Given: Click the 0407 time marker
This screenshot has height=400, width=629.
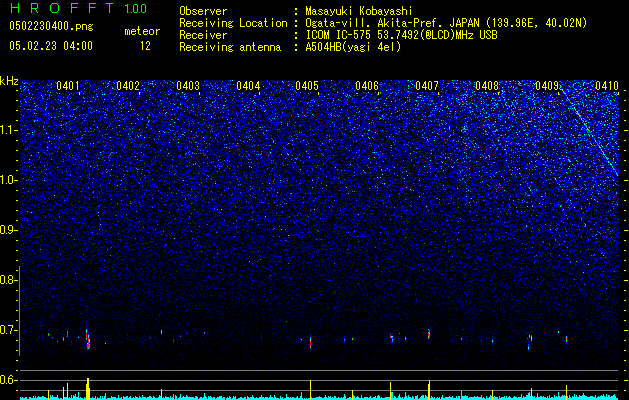Looking at the screenshot, I should (427, 86).
